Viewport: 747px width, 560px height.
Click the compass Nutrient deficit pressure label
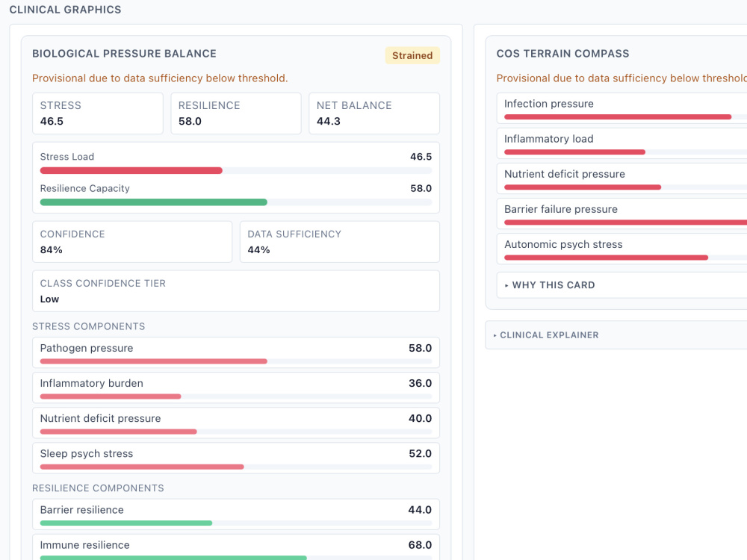coord(565,174)
